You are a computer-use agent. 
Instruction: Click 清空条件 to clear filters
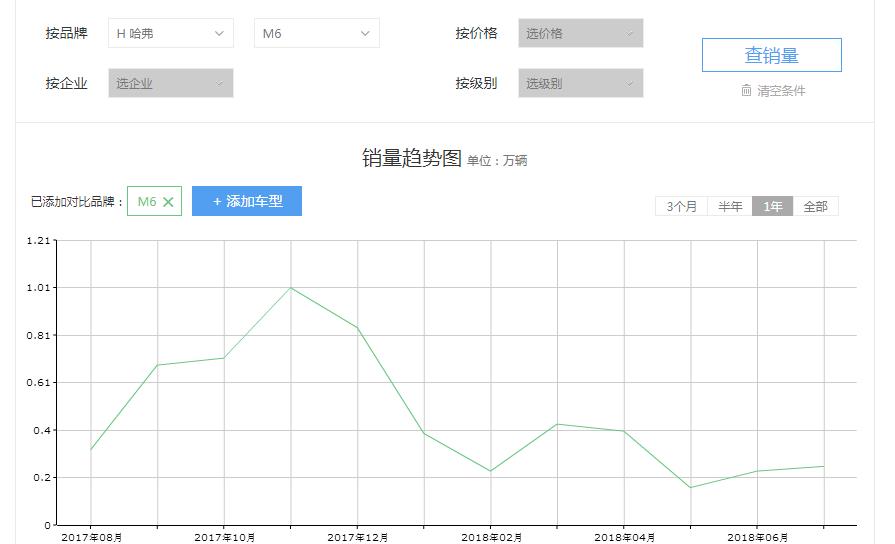[781, 91]
